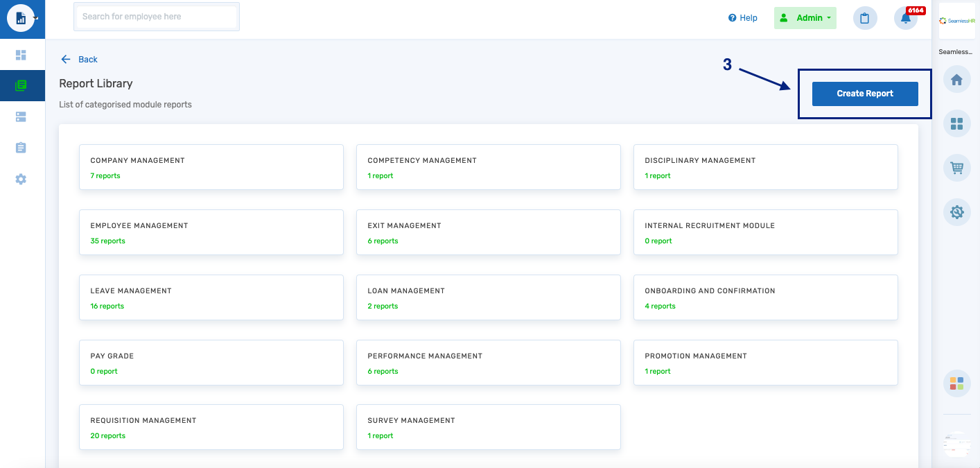Open Settings via the gear icon in the sidebar
Image resolution: width=980 pixels, height=468 pixels.
21,179
